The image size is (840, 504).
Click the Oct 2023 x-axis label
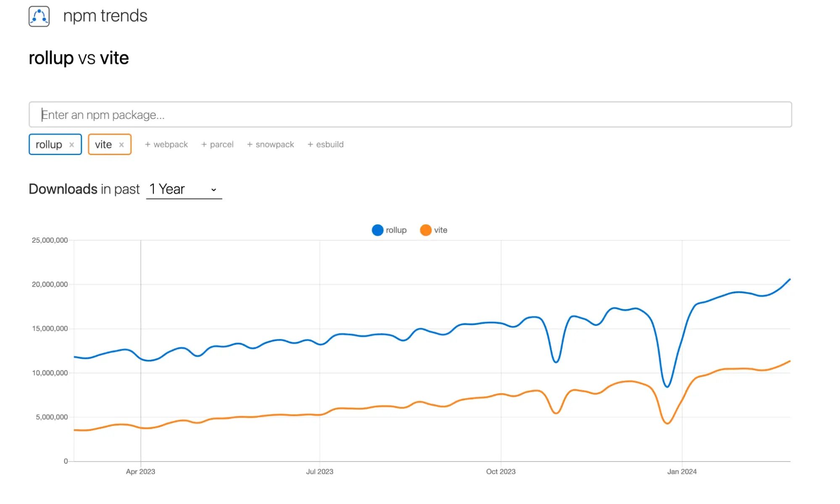500,472
